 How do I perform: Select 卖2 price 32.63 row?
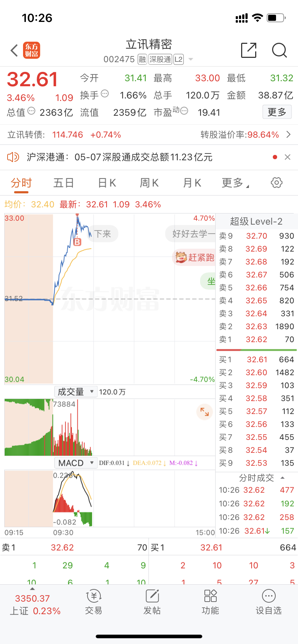point(256,327)
